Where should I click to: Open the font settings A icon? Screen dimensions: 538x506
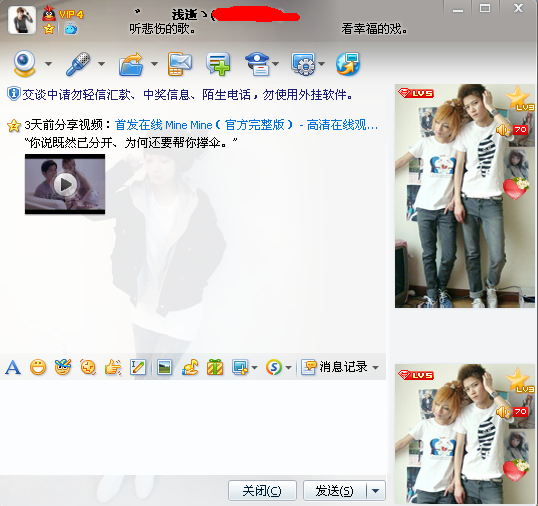(x=13, y=367)
